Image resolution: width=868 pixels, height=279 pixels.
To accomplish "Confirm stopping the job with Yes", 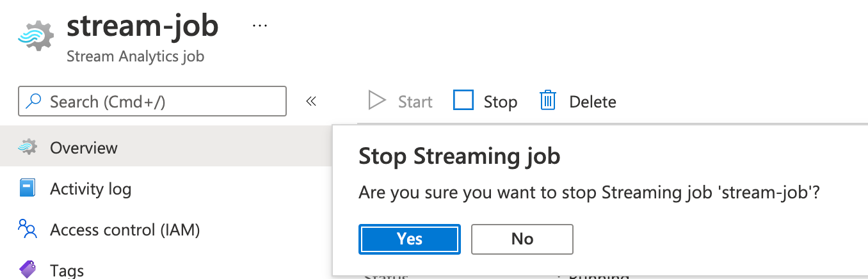I will (410, 239).
